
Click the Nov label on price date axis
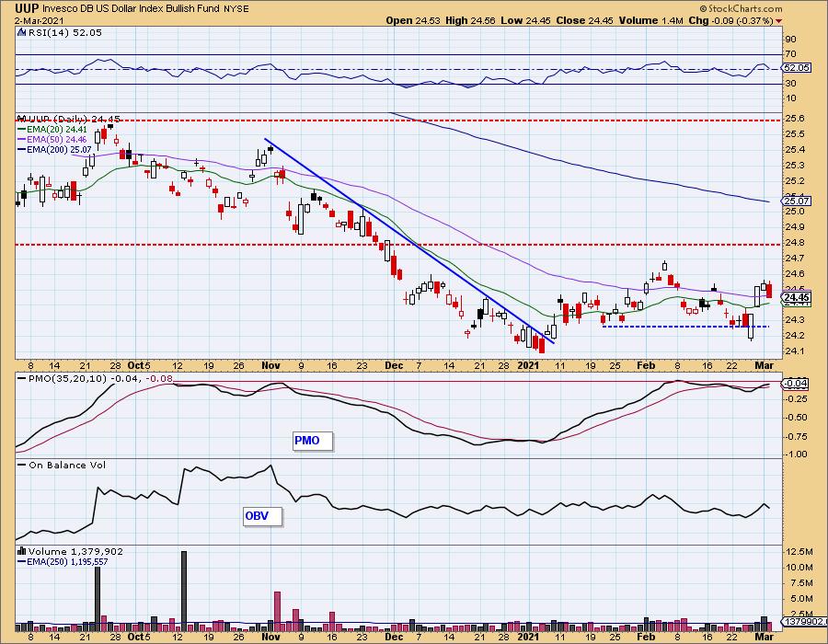coord(270,365)
